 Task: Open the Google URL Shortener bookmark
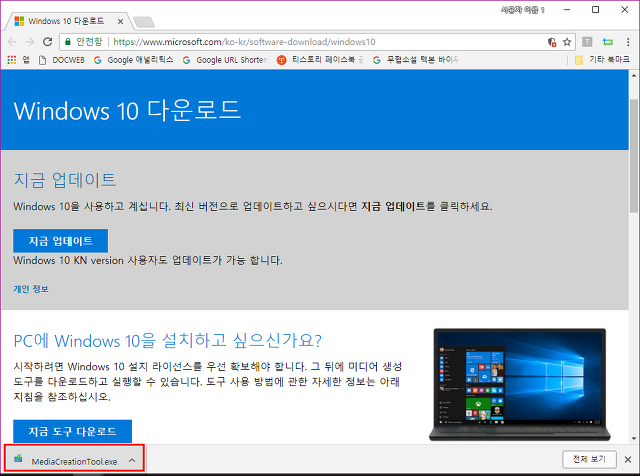click(x=225, y=60)
